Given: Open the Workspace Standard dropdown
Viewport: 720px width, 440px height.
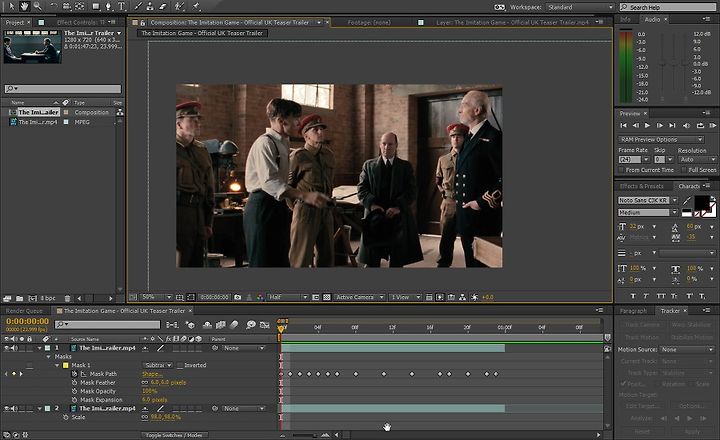Looking at the screenshot, I should pos(580,7).
